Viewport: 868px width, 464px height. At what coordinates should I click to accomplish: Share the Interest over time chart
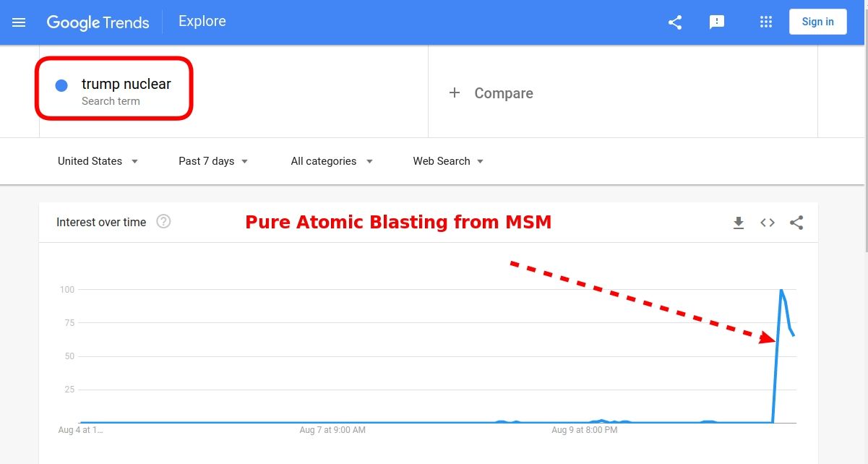click(x=796, y=223)
